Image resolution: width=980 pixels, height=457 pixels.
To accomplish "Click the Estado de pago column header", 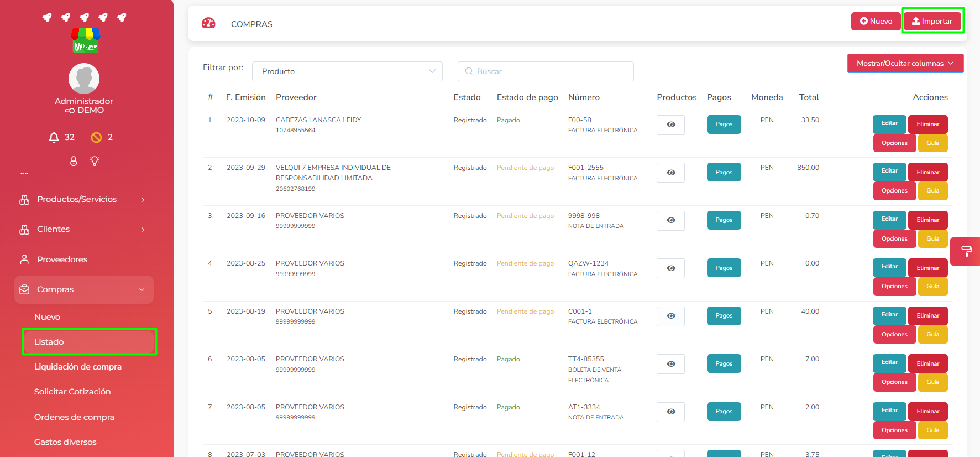I will tap(527, 97).
